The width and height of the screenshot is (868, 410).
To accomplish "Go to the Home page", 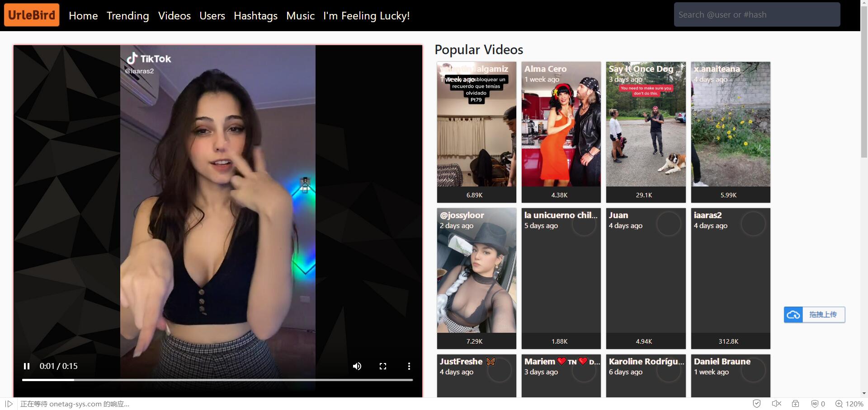I will [83, 16].
